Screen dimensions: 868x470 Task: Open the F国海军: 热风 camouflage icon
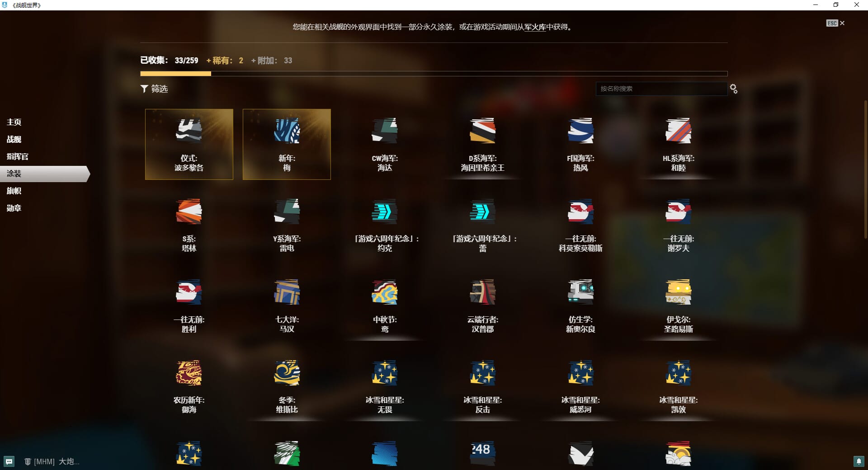580,131
